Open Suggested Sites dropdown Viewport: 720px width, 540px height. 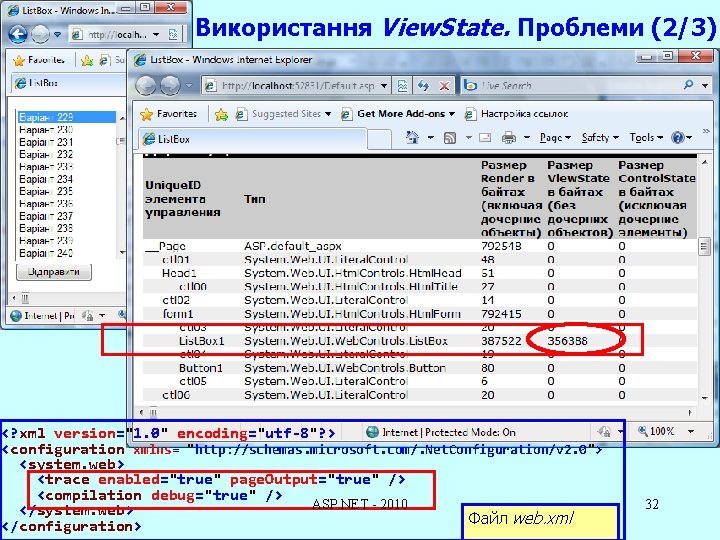pyautogui.click(x=328, y=114)
